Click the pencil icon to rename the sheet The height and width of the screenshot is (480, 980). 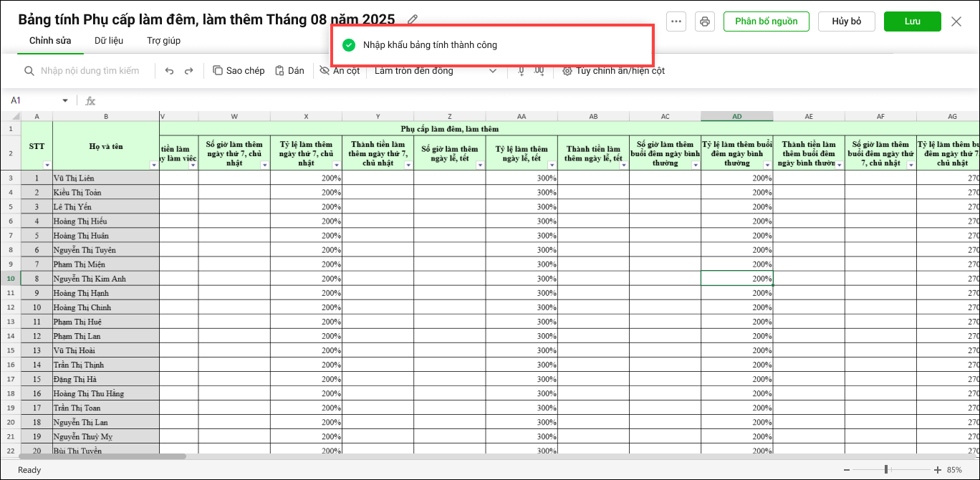(x=413, y=20)
